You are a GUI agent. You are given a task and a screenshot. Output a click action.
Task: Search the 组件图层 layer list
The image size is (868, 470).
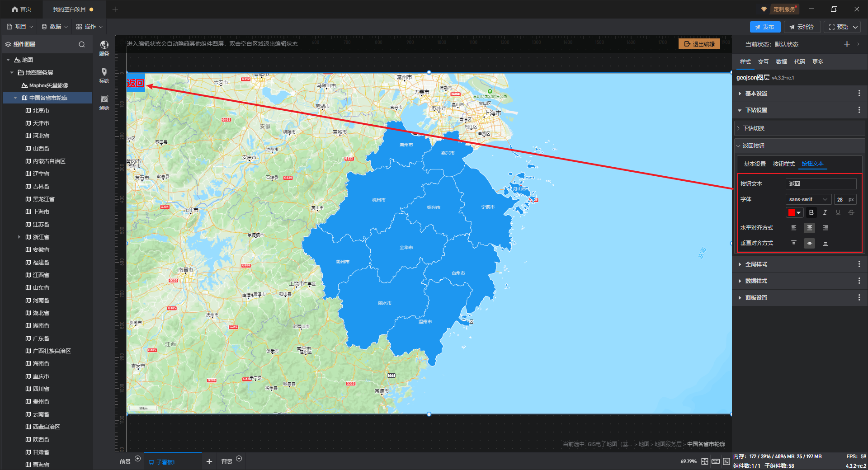pyautogui.click(x=82, y=44)
